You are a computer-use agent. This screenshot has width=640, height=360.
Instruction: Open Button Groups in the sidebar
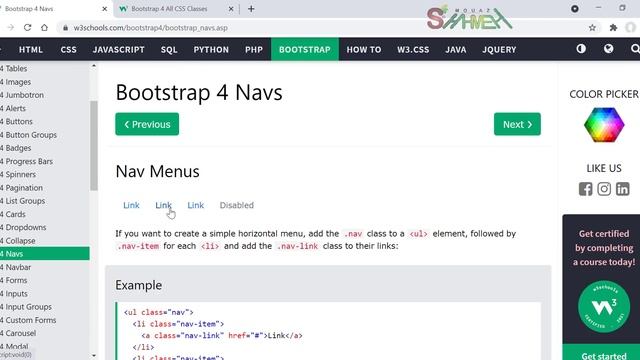point(45,135)
